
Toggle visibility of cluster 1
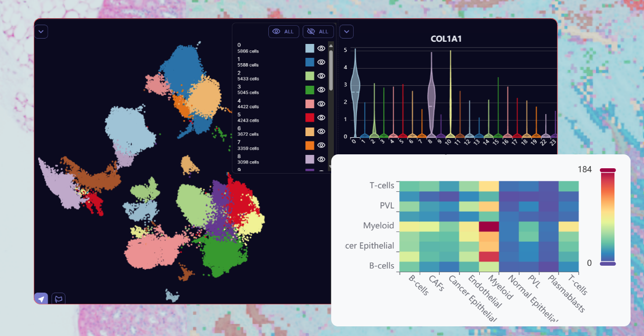pyautogui.click(x=321, y=62)
